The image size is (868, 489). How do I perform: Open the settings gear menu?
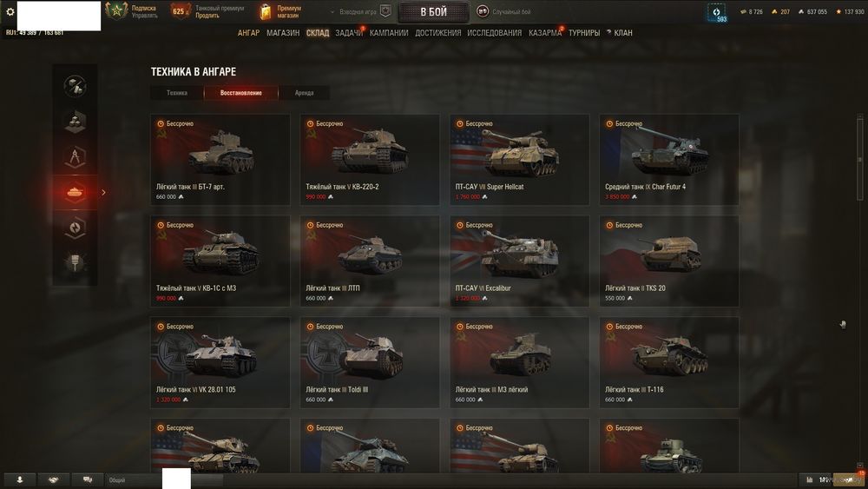click(10, 11)
